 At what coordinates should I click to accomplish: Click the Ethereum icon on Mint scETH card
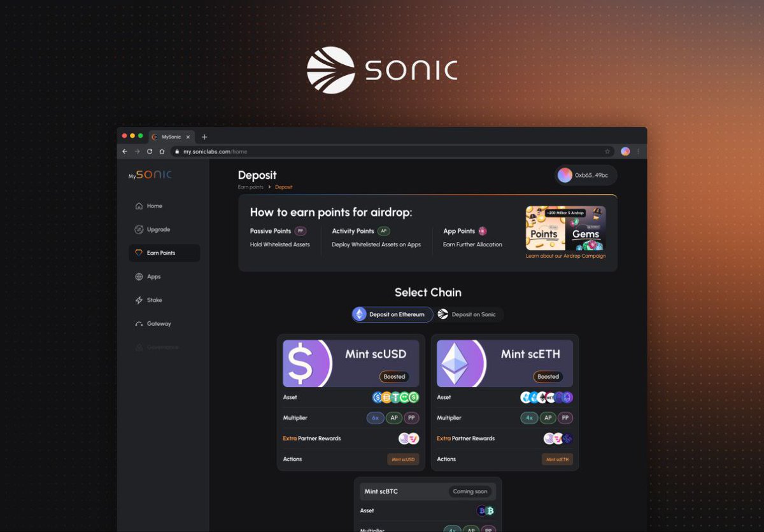click(x=455, y=363)
